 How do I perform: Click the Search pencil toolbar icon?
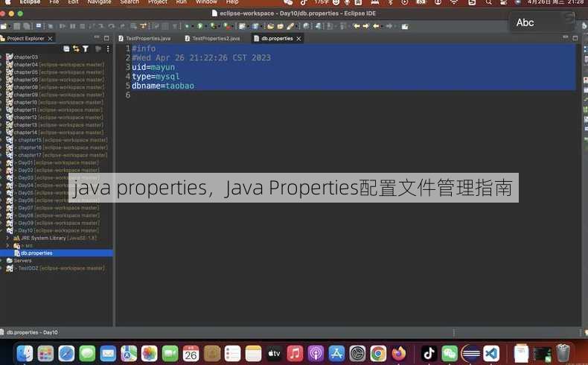[x=290, y=26]
